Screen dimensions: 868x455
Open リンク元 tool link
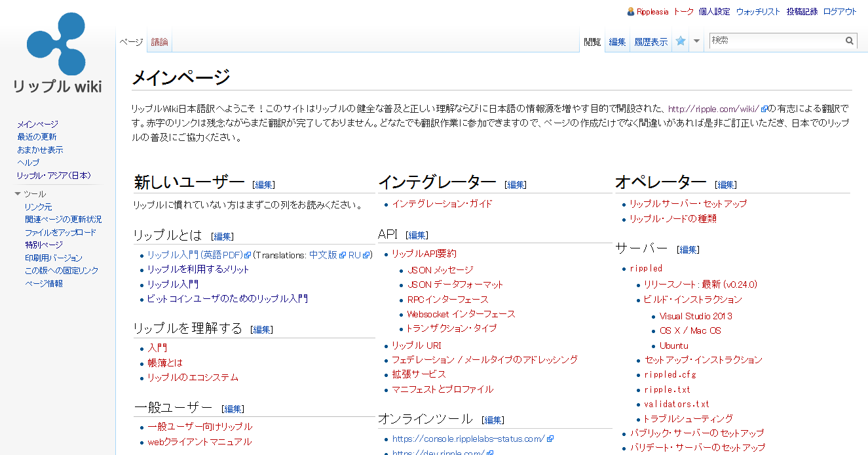pyautogui.click(x=39, y=207)
